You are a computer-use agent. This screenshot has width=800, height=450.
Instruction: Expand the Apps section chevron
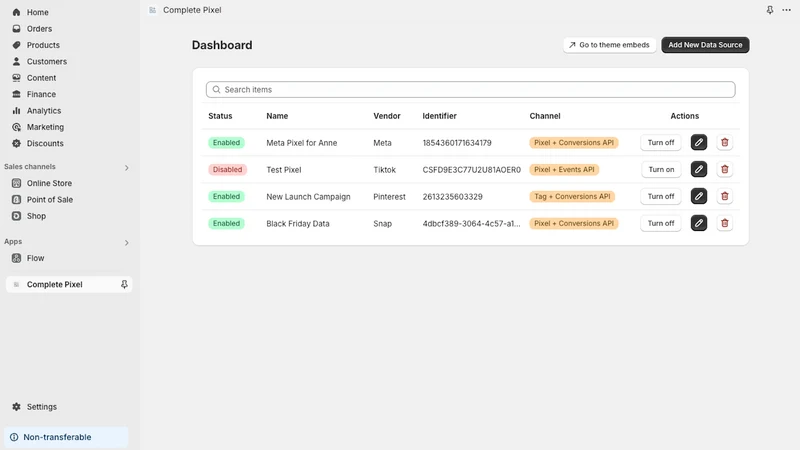tap(127, 242)
